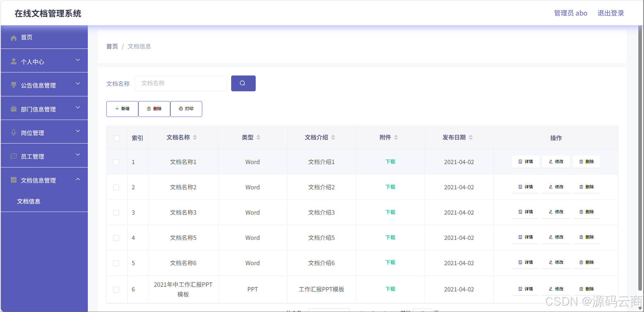The height and width of the screenshot is (312, 644).
Task: Sort by 文档介绍 column arrows
Action: click(333, 137)
